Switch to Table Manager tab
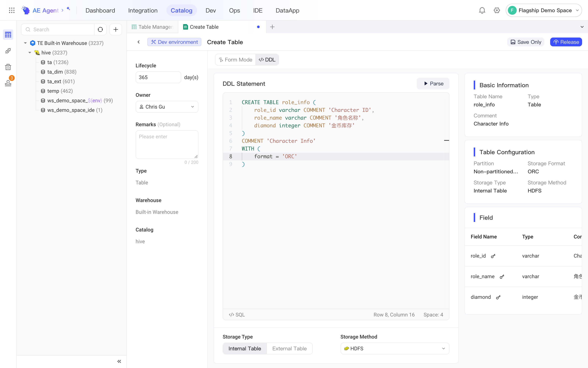 pyautogui.click(x=152, y=27)
